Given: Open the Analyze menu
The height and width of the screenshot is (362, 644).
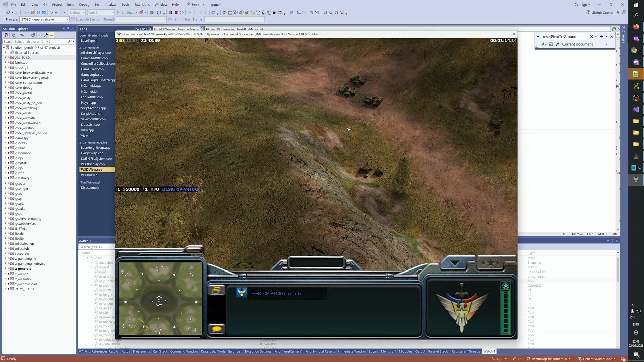Looking at the screenshot, I should 111,4.
